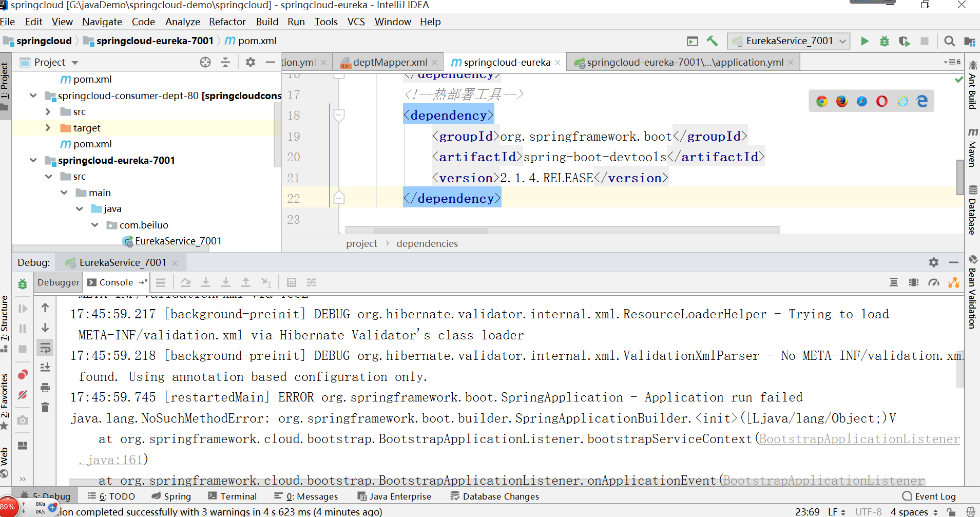Click Java Enterprise tool window button

click(x=394, y=496)
